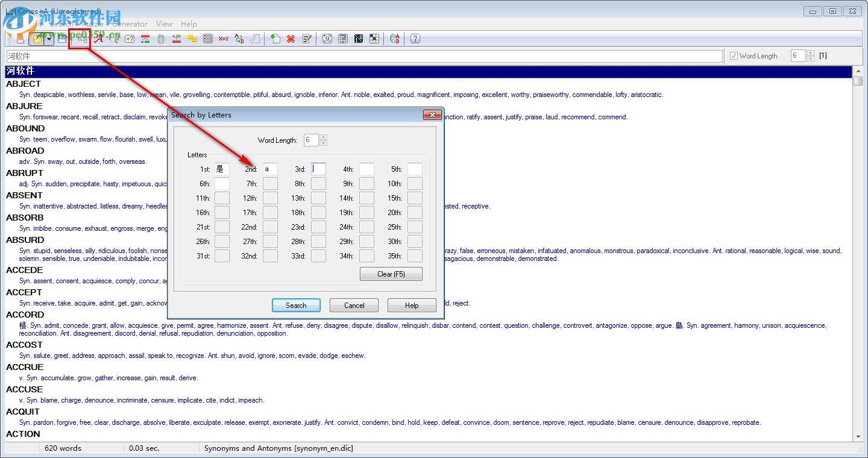Viewport: 868px width, 458px height.
Task: Select the ABSURD entry heading
Action: point(25,240)
